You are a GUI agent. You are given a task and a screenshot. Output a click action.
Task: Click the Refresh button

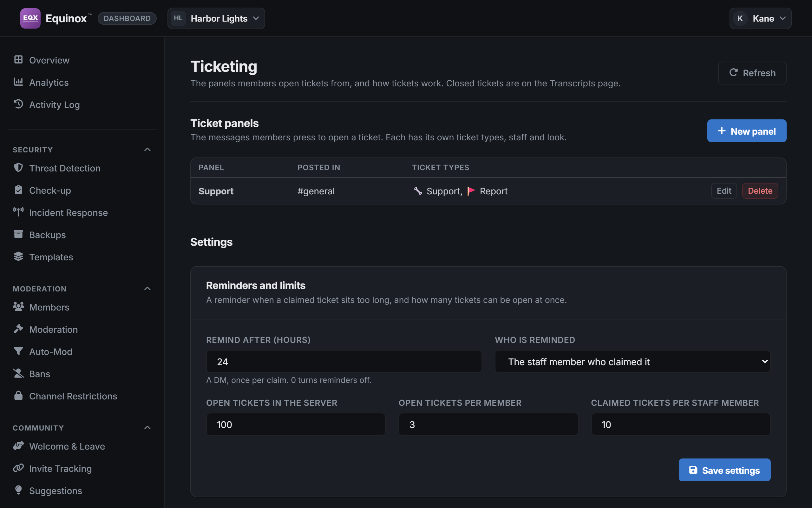(x=752, y=73)
